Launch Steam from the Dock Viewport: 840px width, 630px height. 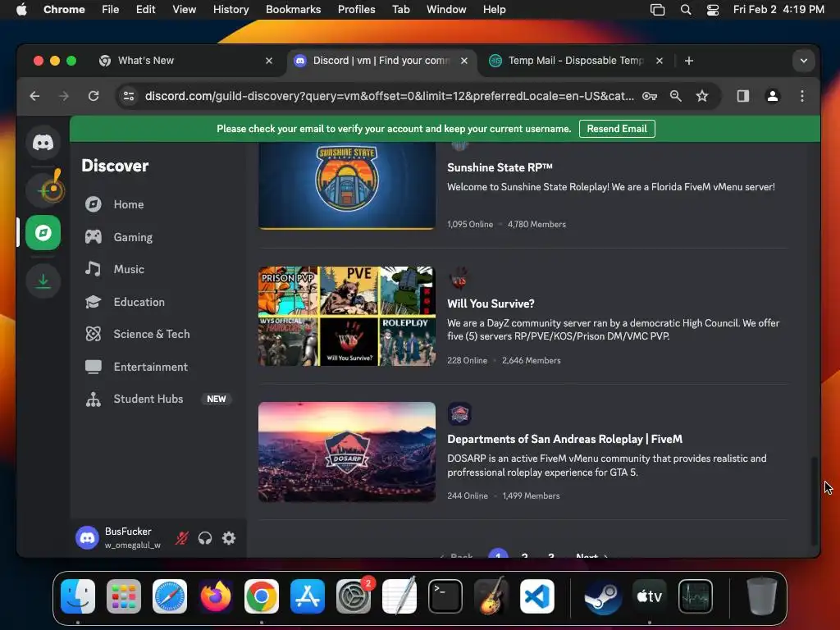602,596
